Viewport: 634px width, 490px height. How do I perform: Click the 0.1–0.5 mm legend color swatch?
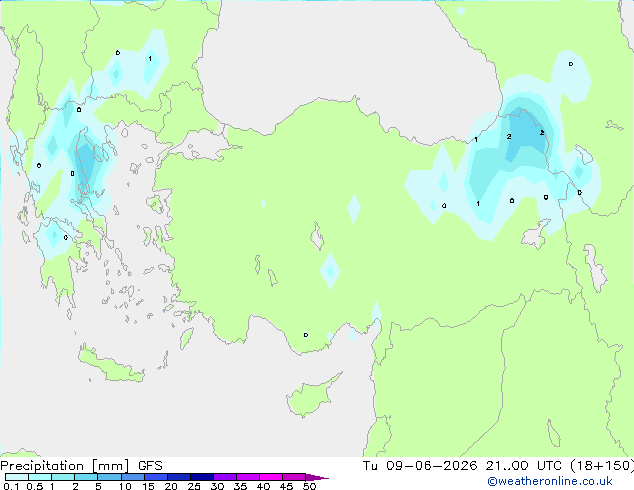17,477
